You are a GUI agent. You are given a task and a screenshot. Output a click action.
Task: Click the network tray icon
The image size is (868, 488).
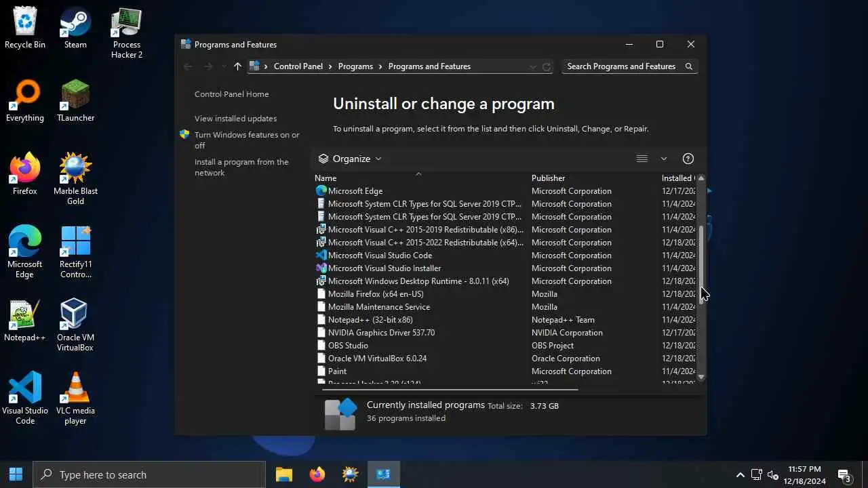(x=757, y=474)
